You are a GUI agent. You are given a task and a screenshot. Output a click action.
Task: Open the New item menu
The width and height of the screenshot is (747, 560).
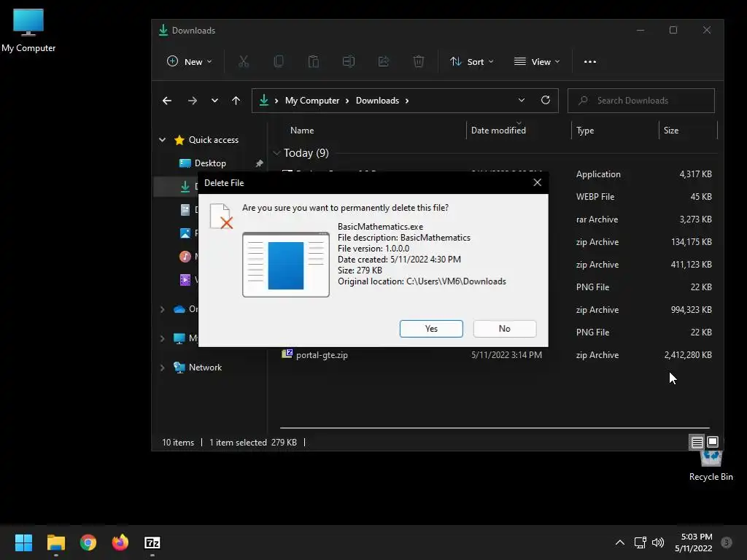(189, 61)
